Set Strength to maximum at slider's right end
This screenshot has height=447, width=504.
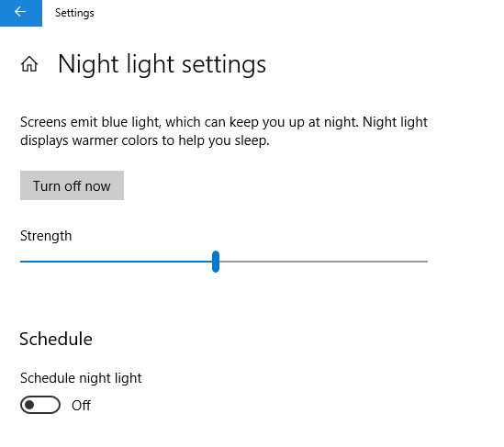427,262
